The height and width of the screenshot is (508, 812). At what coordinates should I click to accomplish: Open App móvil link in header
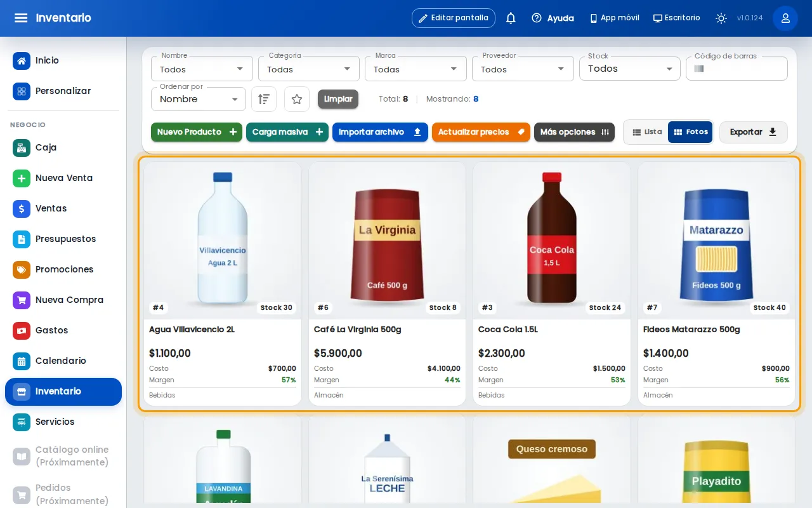614,18
